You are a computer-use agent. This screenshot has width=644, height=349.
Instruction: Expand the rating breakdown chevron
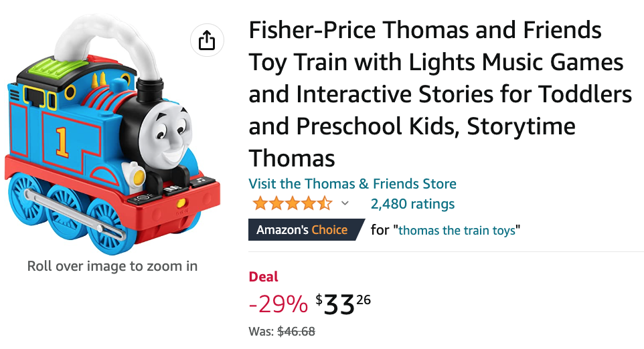coord(345,203)
